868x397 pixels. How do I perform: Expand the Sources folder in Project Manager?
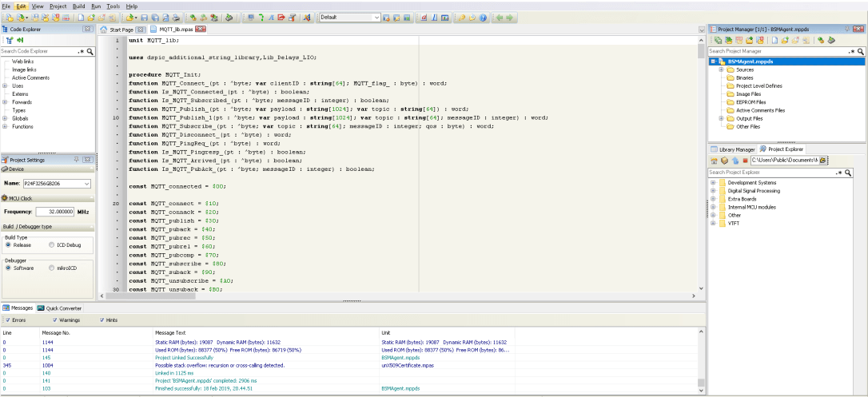pos(721,69)
